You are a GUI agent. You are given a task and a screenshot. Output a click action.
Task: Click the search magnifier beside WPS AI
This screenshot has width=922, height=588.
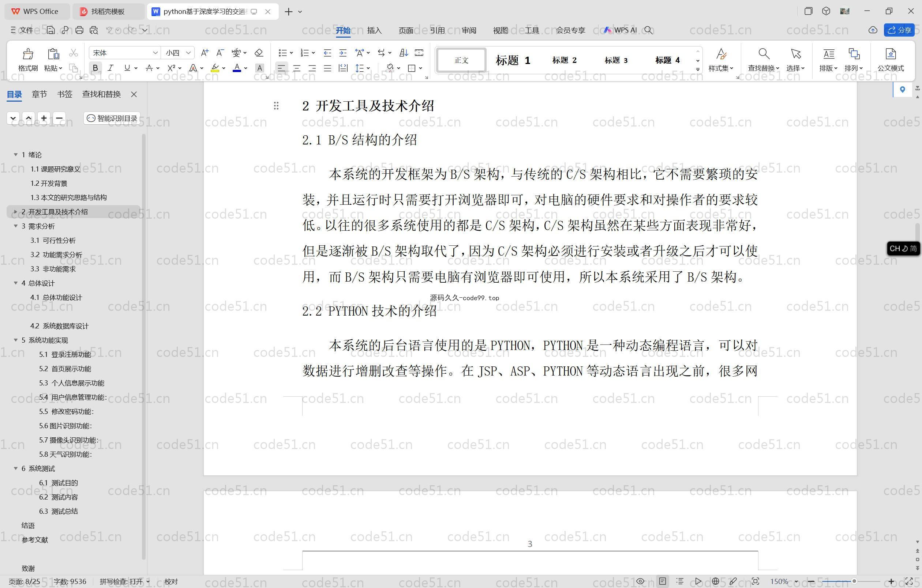[648, 30]
